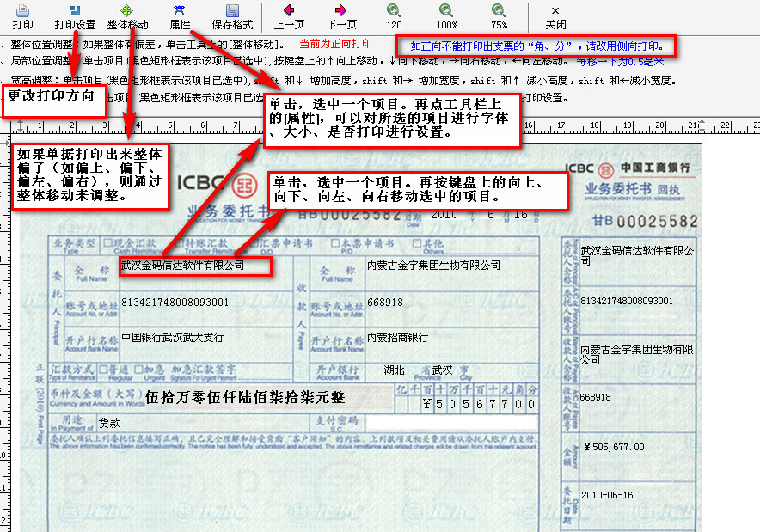This screenshot has height=532, width=760.
Task: Click the 打印 printer icon
Action: pos(22,17)
